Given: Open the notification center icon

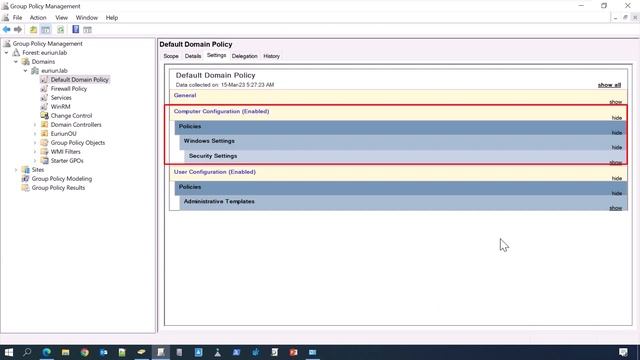Looking at the screenshot, I should coord(623,352).
